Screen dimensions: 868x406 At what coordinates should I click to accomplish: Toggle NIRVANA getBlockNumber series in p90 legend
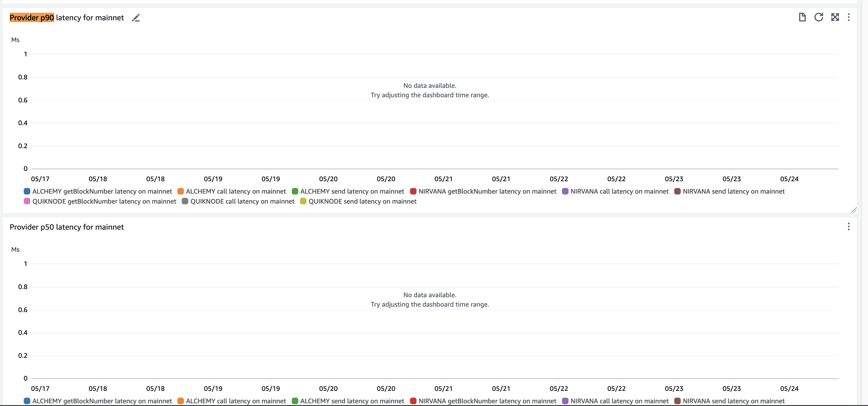click(483, 191)
